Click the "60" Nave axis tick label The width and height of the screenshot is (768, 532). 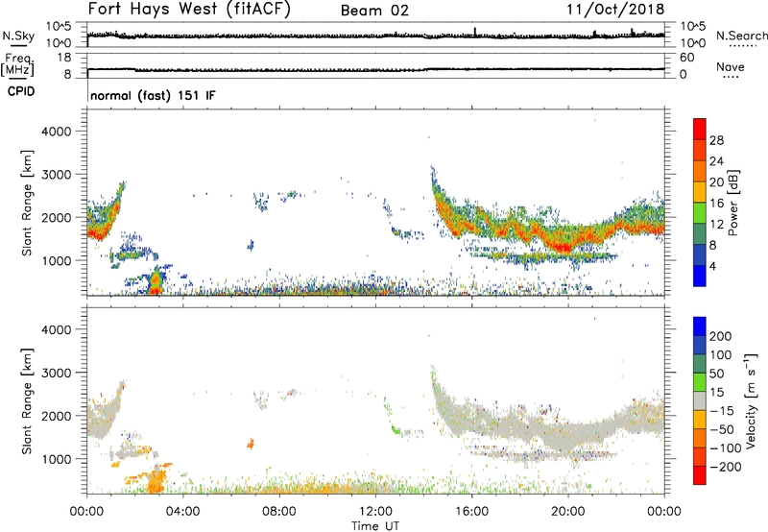point(687,58)
